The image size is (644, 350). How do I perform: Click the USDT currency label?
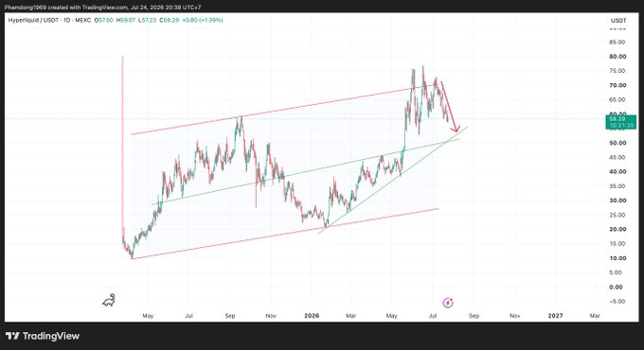pos(618,21)
